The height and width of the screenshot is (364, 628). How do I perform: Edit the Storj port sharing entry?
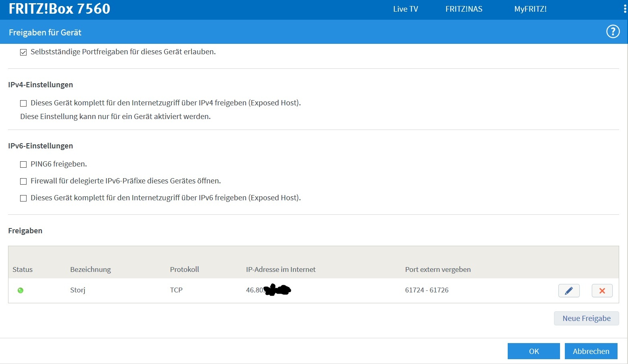tap(569, 290)
